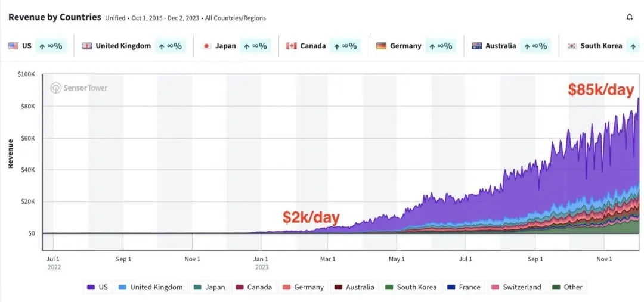The image size is (644, 302).
Task: Click the US growth percentage badge
Action: (51, 46)
